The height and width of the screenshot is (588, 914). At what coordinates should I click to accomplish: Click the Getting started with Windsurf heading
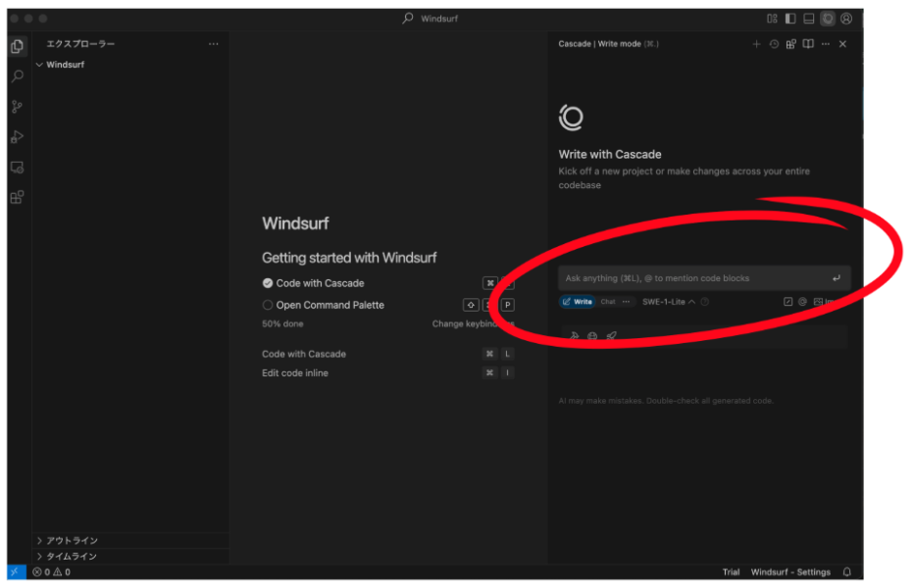(x=349, y=258)
